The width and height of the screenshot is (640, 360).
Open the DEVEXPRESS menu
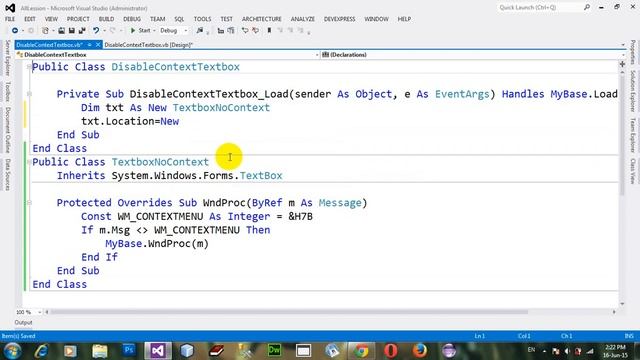pyautogui.click(x=340, y=19)
